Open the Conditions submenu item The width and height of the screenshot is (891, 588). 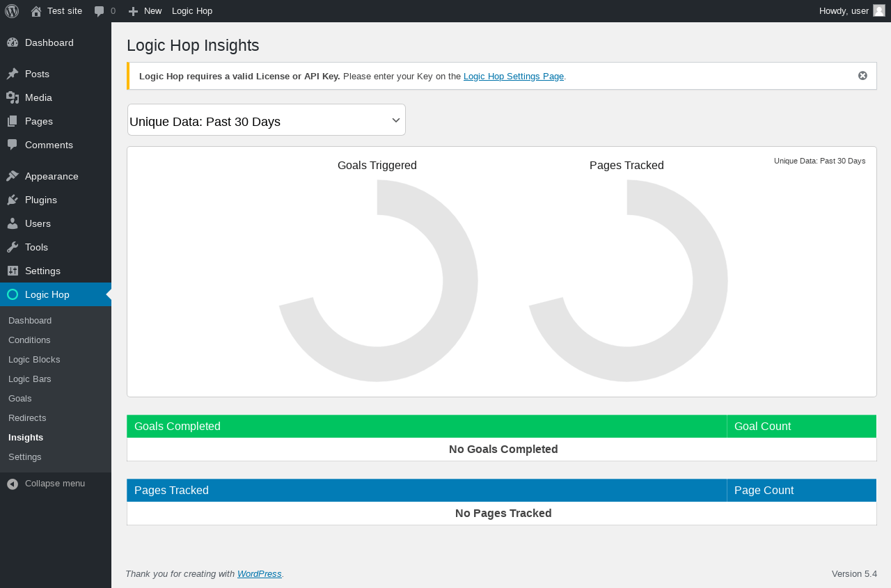tap(29, 340)
